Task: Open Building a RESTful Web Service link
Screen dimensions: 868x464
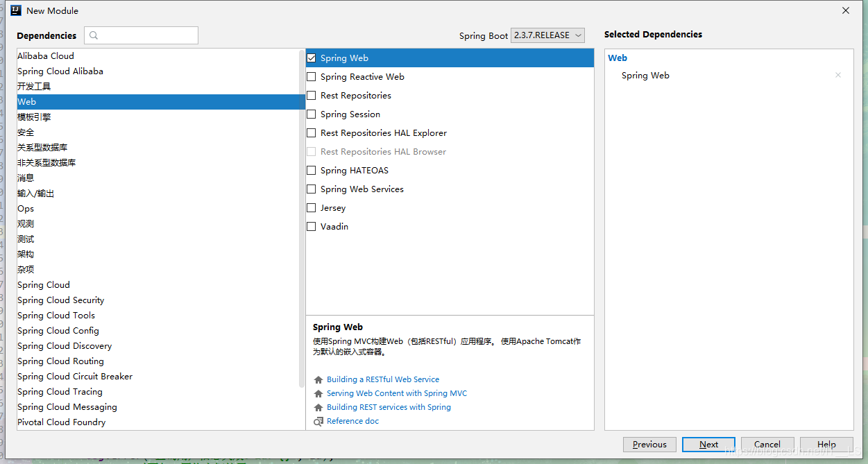Action: [x=383, y=379]
